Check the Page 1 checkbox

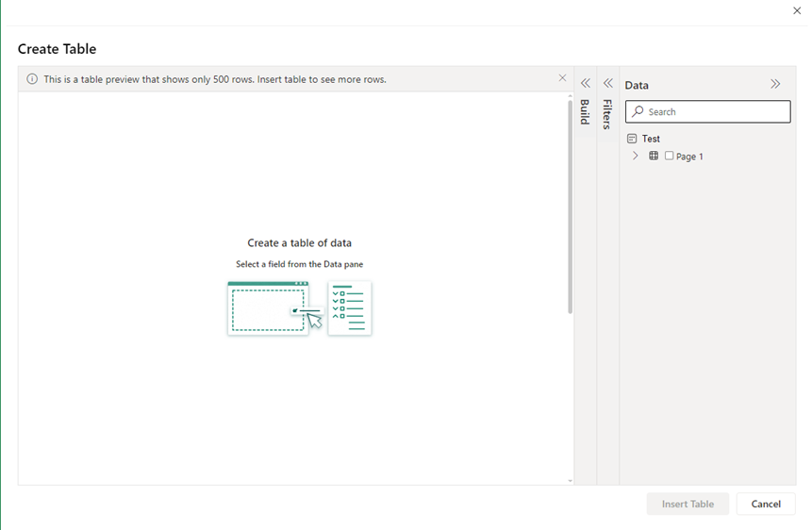pos(669,156)
